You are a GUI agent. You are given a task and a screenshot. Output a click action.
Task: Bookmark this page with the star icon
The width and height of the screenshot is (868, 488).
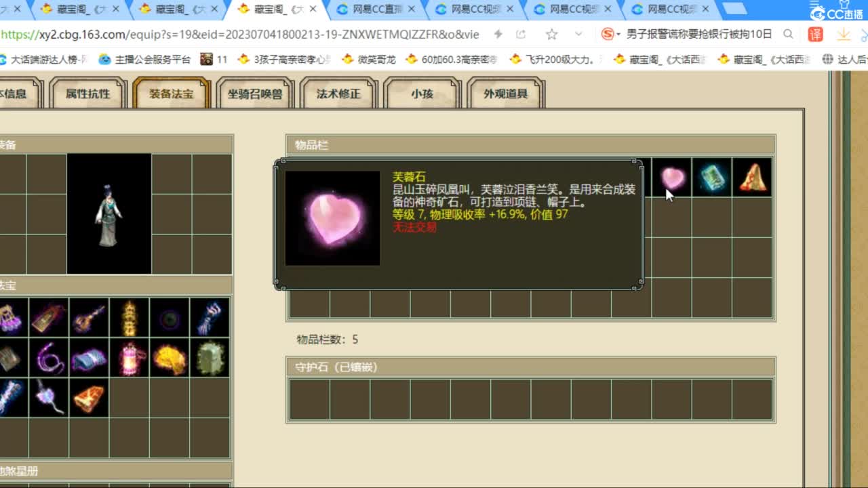pos(551,34)
